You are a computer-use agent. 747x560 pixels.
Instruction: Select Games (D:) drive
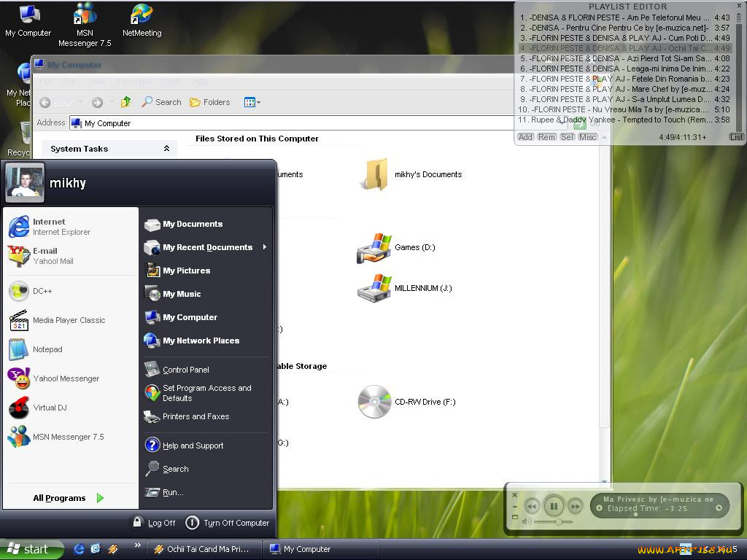(x=396, y=248)
